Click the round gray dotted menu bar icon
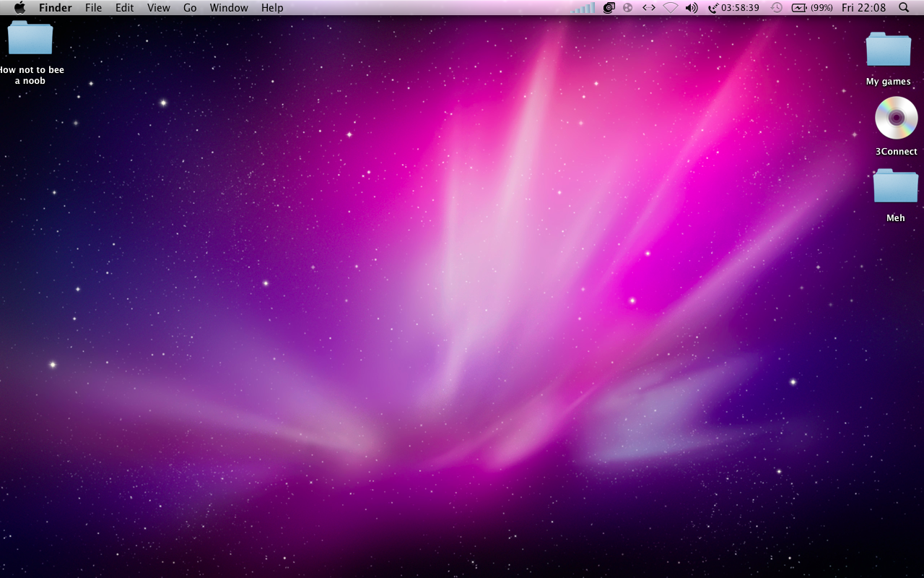The width and height of the screenshot is (924, 578). [x=627, y=8]
